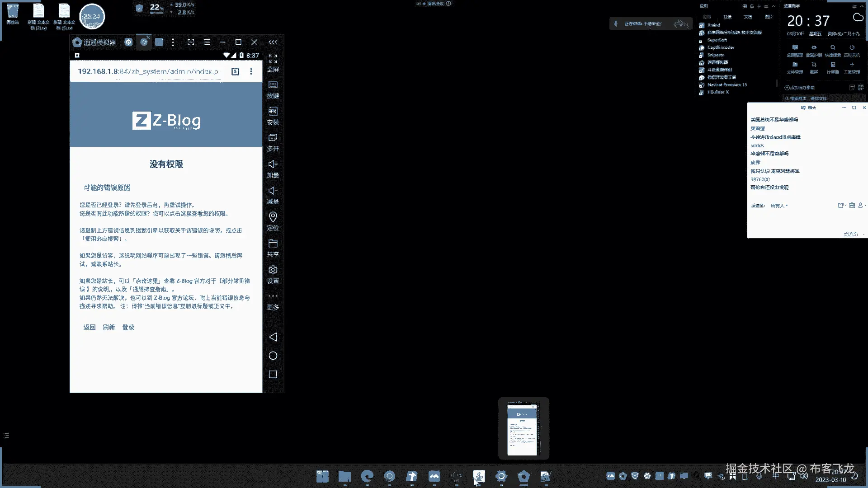Open the 所有人 recipient dropdown in chat
868x488 pixels.
tap(779, 206)
